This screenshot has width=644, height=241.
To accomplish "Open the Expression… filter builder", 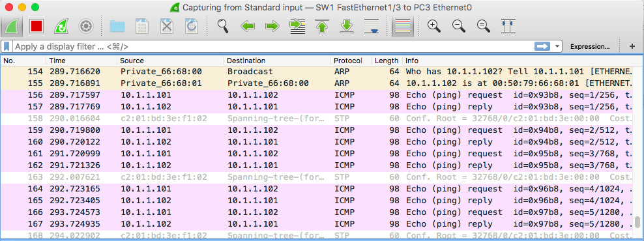I will click(590, 46).
